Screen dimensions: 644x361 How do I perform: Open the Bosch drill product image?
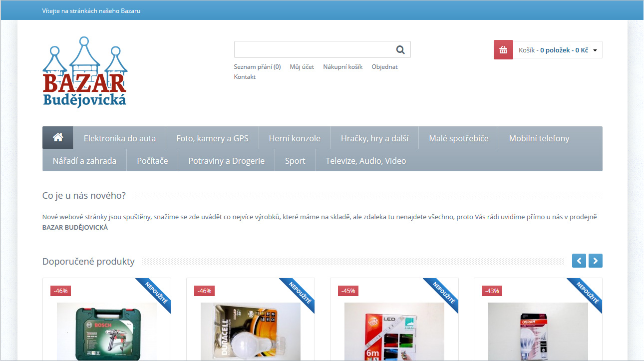tap(107, 331)
